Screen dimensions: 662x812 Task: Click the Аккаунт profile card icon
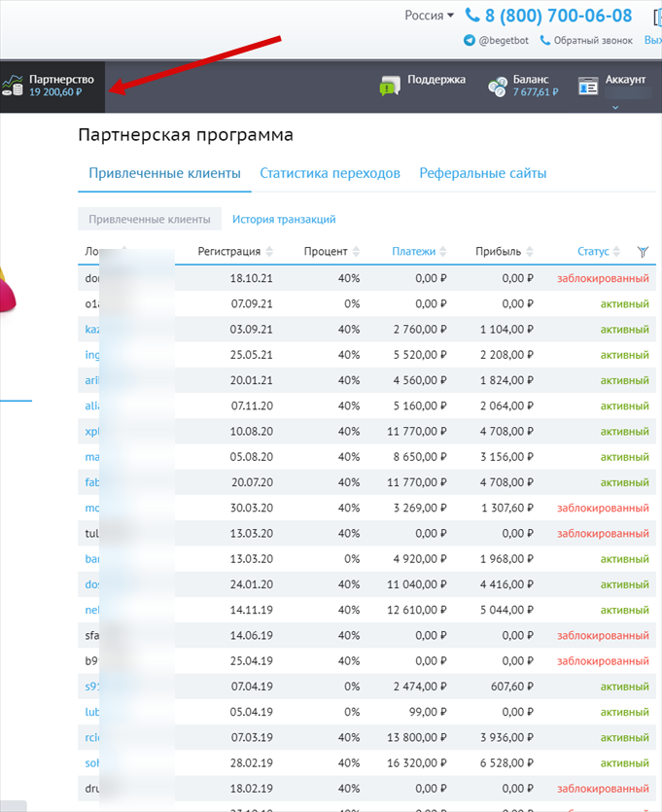[x=588, y=86]
